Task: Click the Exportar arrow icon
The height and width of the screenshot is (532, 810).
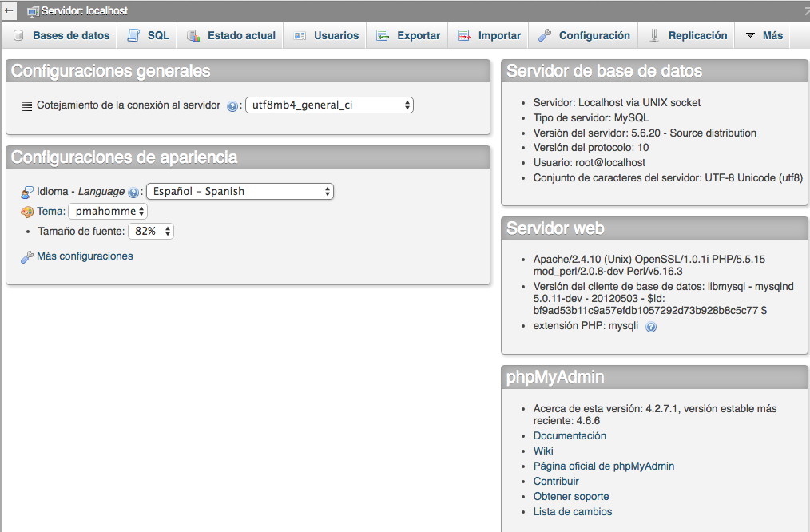Action: pyautogui.click(x=383, y=35)
